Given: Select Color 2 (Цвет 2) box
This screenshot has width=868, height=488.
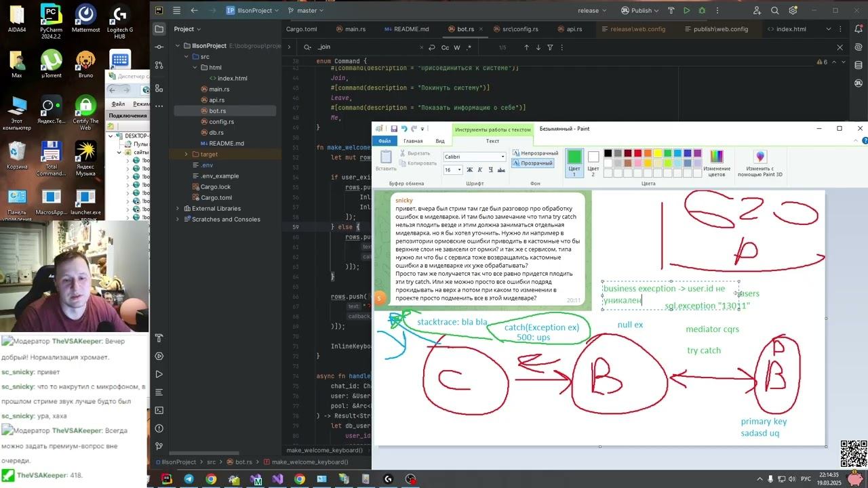Looking at the screenshot, I should (x=593, y=163).
